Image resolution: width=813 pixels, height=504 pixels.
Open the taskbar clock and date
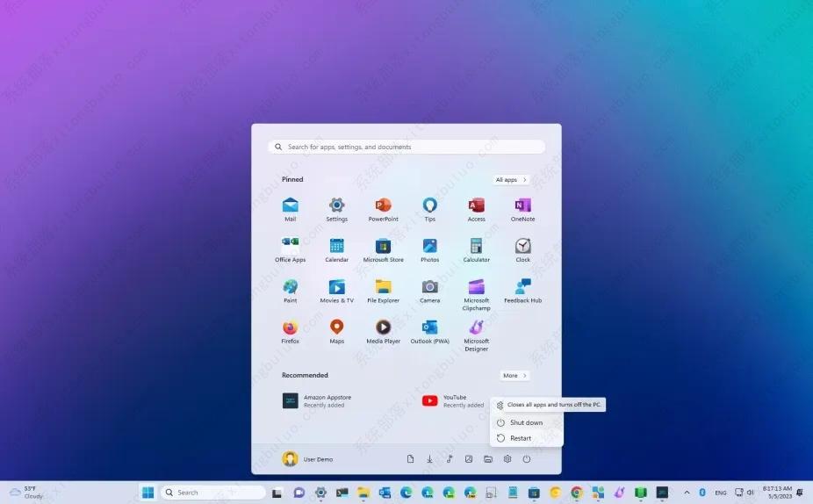point(777,493)
